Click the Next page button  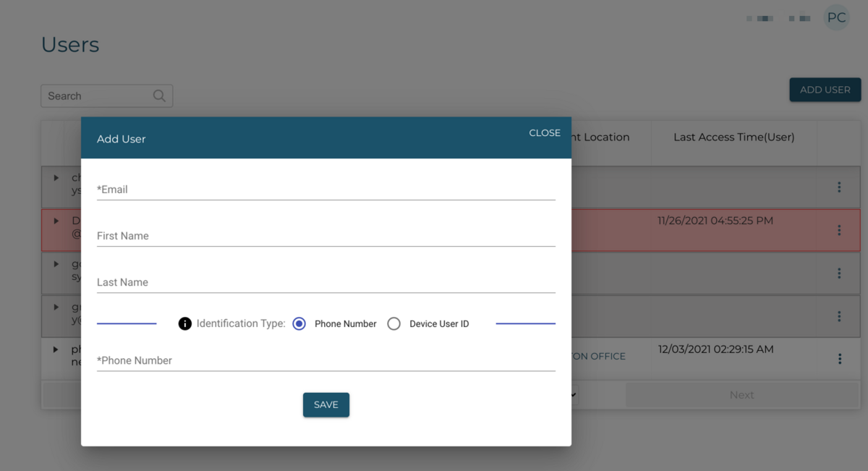[741, 395]
